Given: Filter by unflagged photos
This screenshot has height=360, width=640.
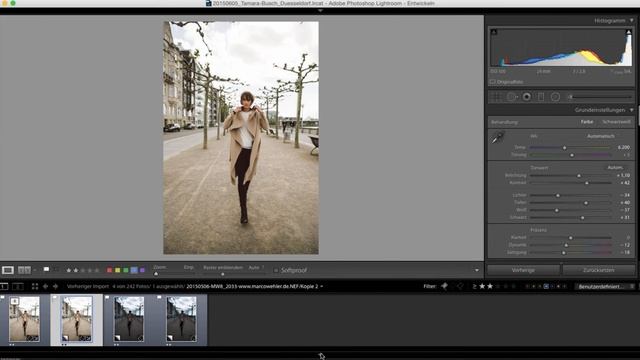Looking at the screenshot, I should [x=460, y=287].
